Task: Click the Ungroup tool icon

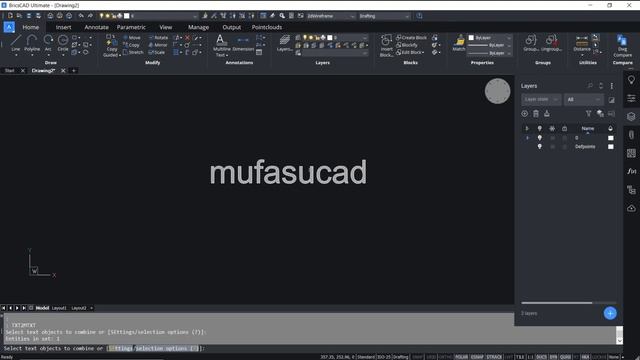Action: pyautogui.click(x=551, y=43)
